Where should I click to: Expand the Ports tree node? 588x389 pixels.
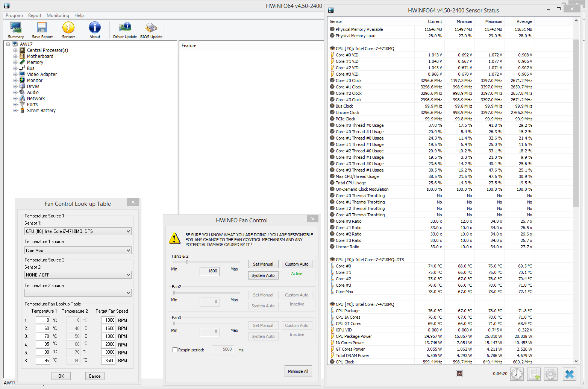[x=15, y=104]
